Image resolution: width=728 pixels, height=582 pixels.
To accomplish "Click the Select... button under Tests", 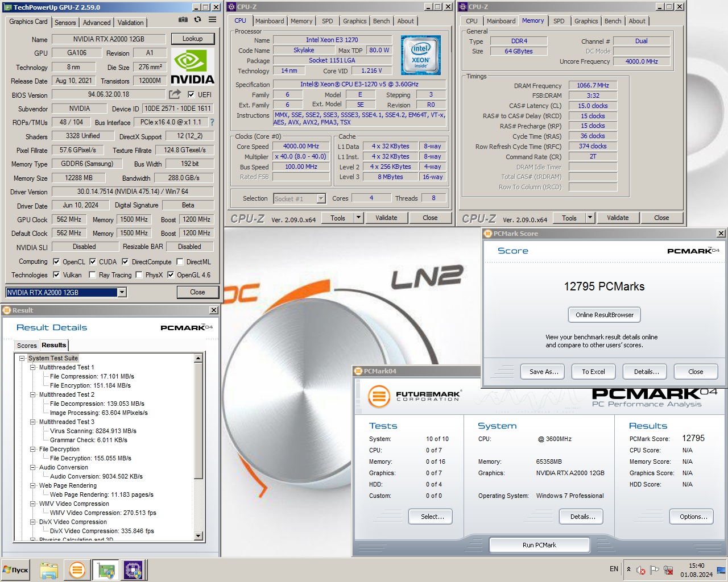I will click(x=431, y=517).
